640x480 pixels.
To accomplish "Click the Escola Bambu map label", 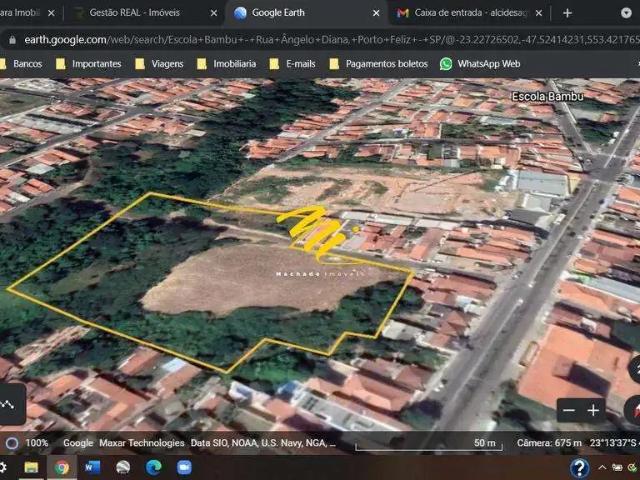I will [547, 96].
